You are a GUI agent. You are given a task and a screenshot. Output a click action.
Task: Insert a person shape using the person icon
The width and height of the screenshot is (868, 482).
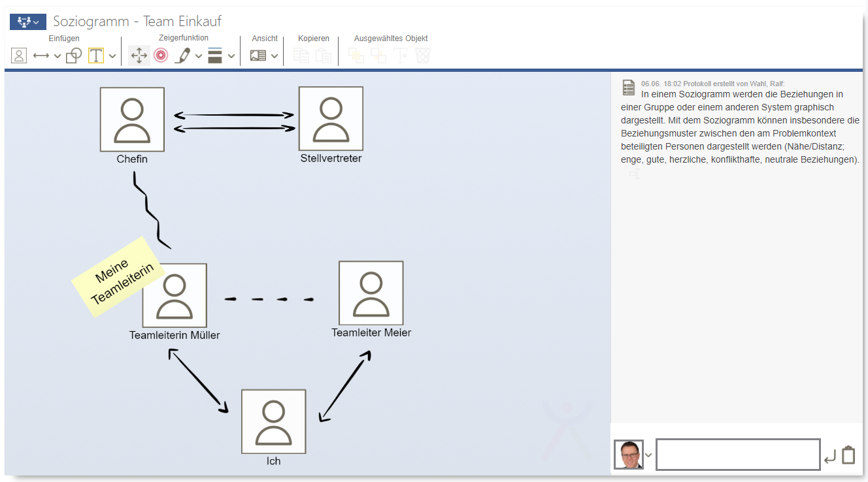pos(18,56)
